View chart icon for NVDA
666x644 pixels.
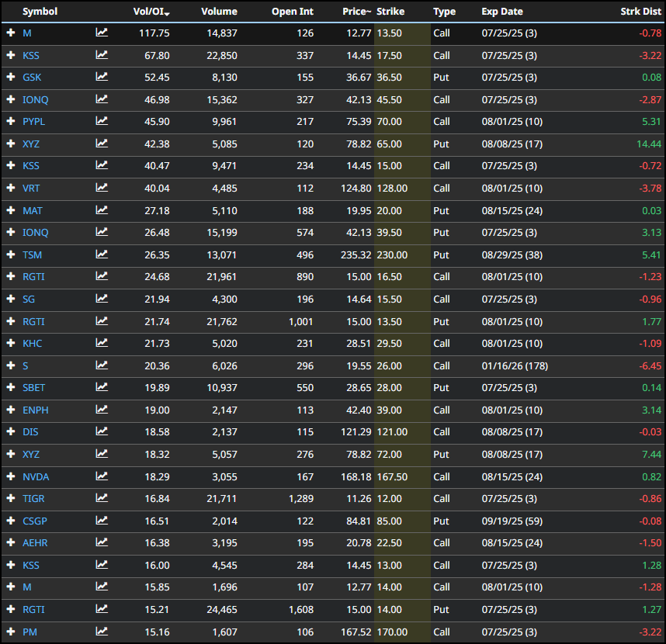(x=102, y=476)
